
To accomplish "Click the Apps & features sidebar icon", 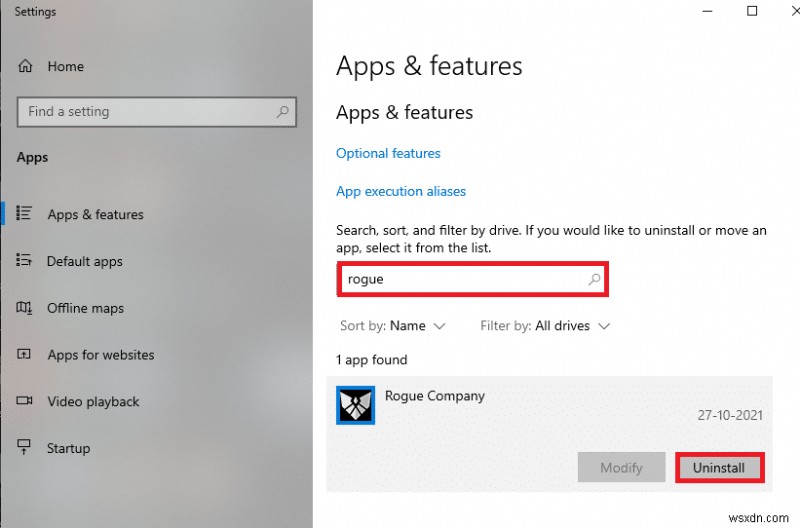I will (25, 214).
